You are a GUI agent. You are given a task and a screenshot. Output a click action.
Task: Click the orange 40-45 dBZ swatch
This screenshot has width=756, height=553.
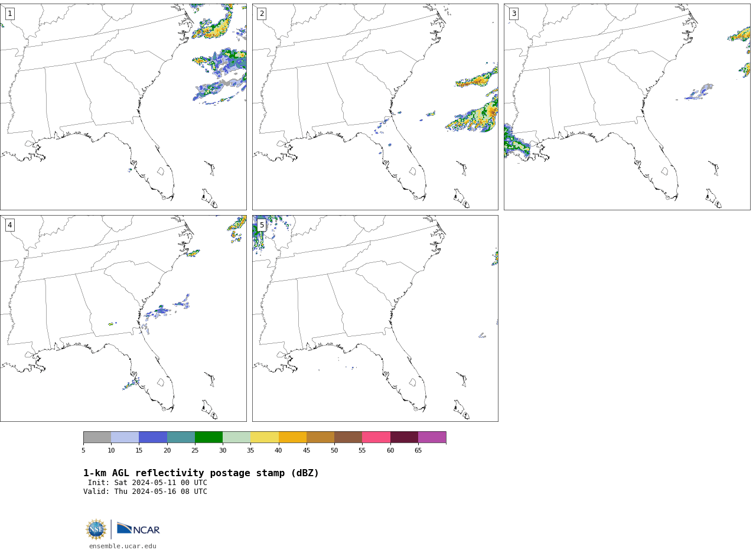[292, 437]
